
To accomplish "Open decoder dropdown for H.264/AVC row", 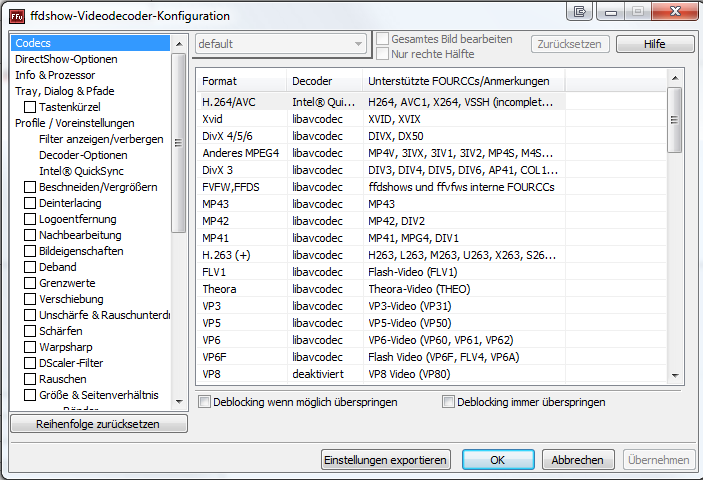I will 325,101.
